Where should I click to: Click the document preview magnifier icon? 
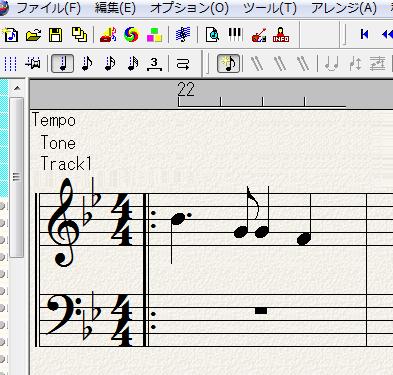[x=212, y=35]
